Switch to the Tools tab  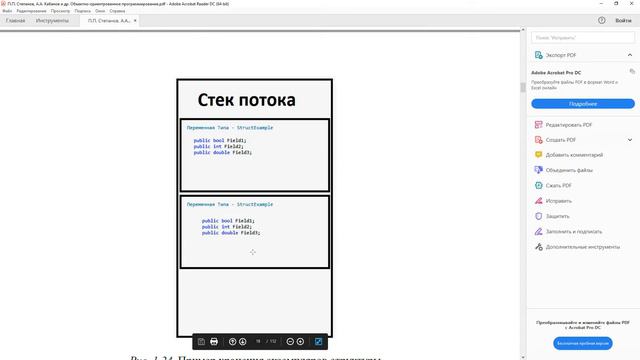pos(52,20)
